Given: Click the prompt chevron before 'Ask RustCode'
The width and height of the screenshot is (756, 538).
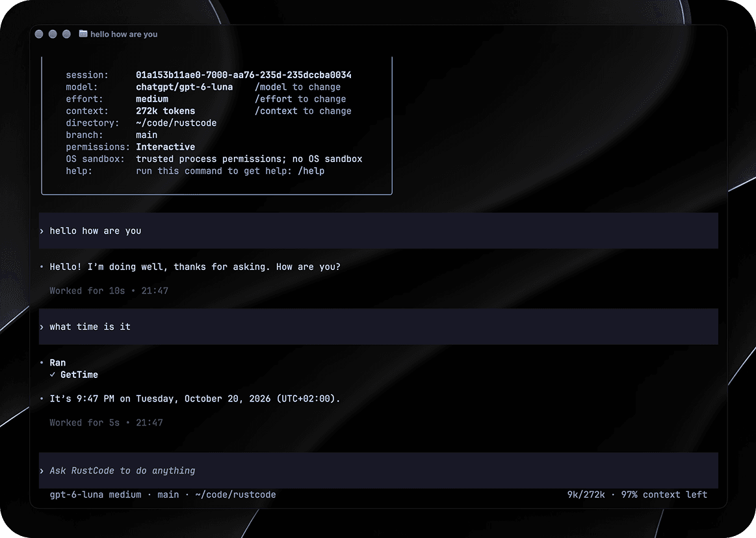Looking at the screenshot, I should (42, 471).
